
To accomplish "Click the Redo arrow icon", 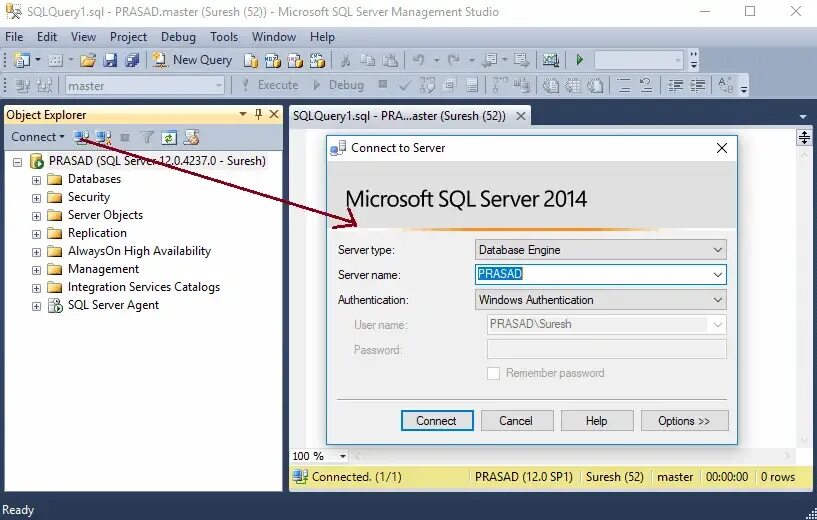I will 454,60.
